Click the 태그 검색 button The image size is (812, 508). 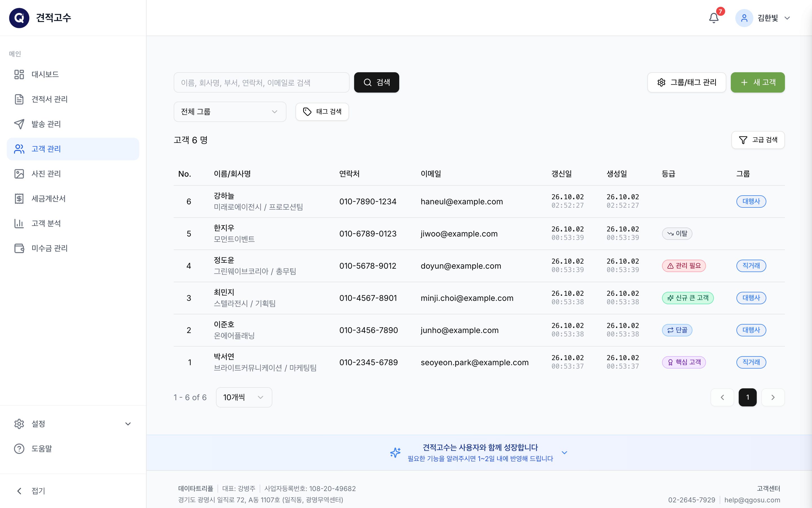[322, 111]
